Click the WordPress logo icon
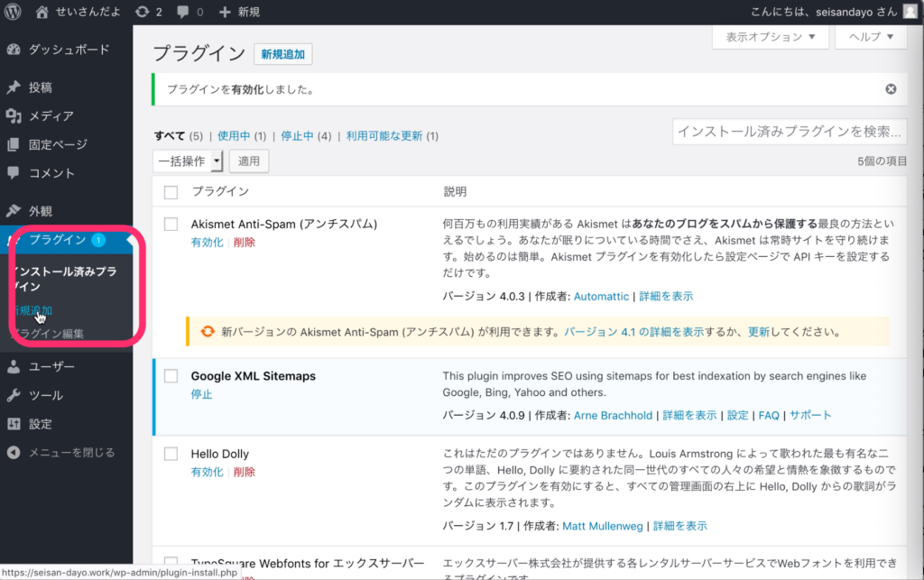Image resolution: width=924 pixels, height=580 pixels. pyautogui.click(x=13, y=12)
